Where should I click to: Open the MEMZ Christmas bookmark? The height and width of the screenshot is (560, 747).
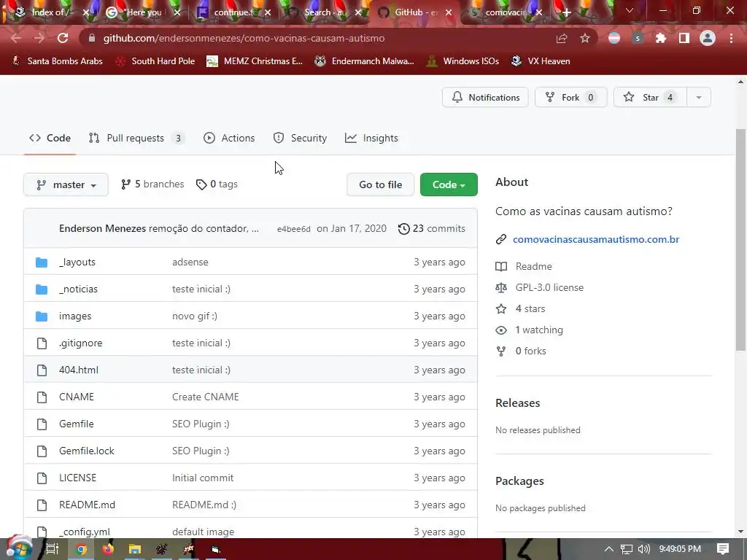255,61
